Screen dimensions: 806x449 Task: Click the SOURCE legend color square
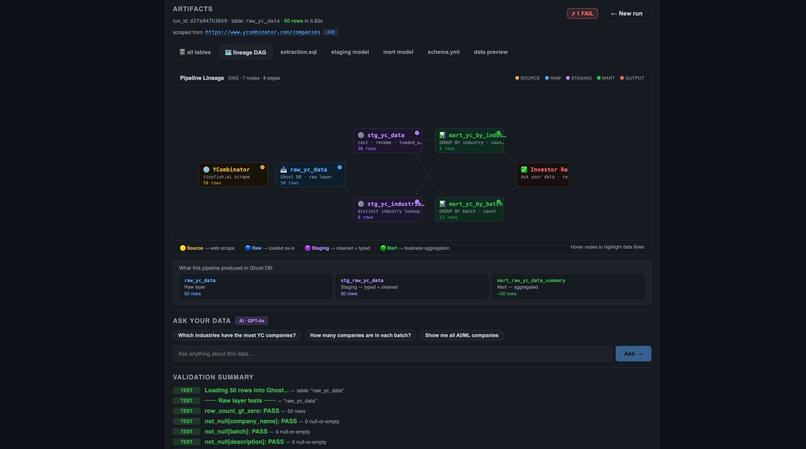(517, 78)
